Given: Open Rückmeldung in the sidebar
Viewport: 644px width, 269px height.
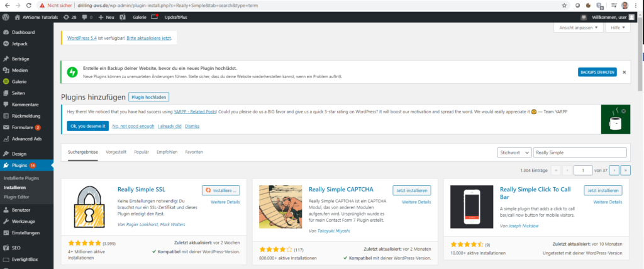Looking at the screenshot, I should (x=26, y=116).
